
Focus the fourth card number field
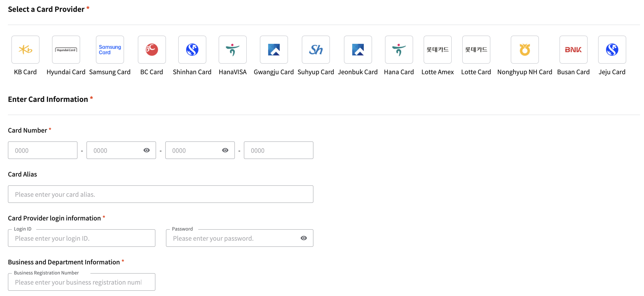[279, 150]
